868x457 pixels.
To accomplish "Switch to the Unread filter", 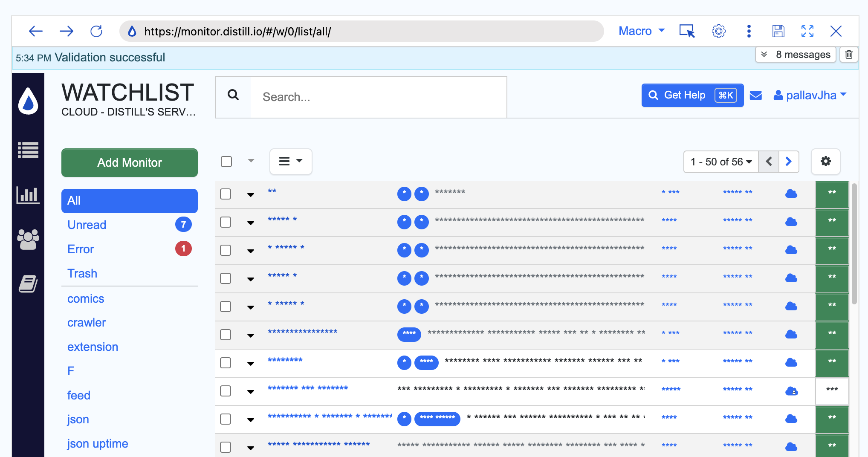I will (87, 225).
